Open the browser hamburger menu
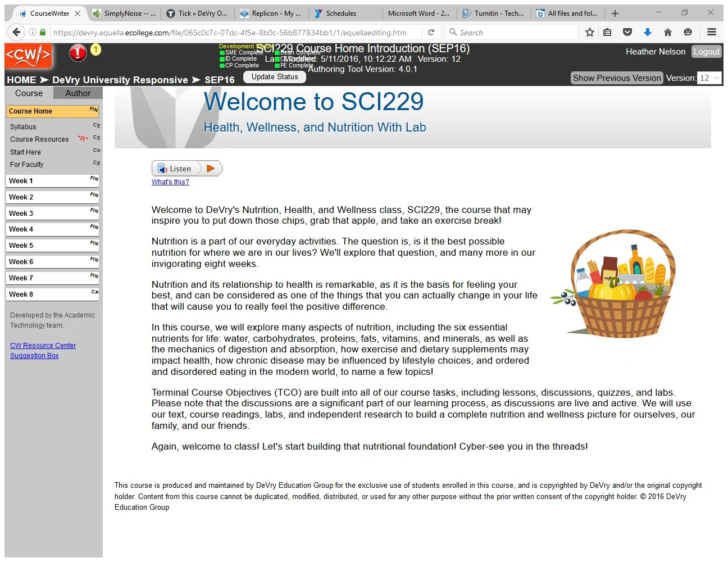The height and width of the screenshot is (562, 728). [711, 32]
